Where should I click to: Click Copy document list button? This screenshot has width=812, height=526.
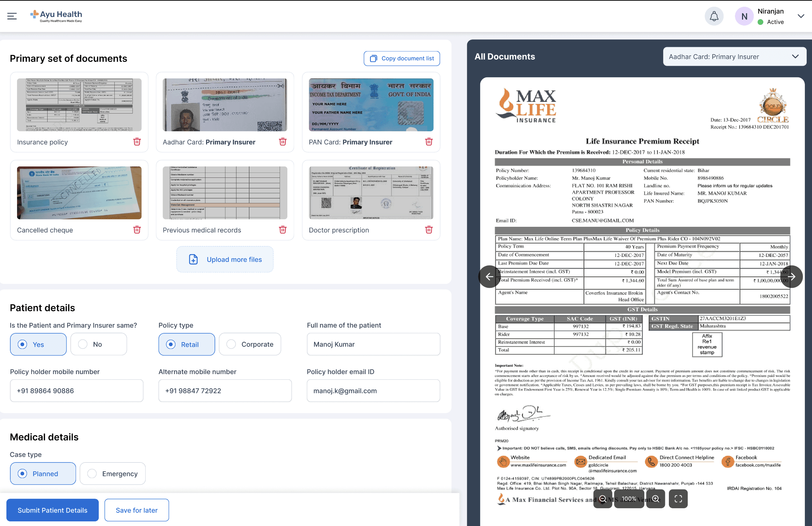[x=402, y=59]
